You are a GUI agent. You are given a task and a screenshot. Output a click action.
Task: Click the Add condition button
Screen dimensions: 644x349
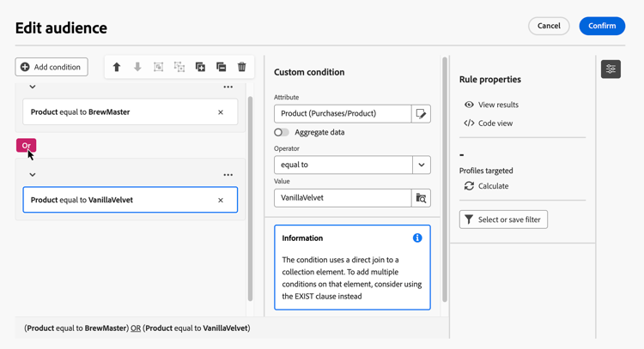pos(52,67)
